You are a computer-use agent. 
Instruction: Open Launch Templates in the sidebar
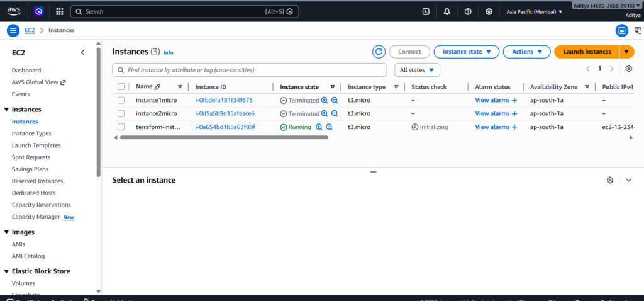pyautogui.click(x=36, y=145)
